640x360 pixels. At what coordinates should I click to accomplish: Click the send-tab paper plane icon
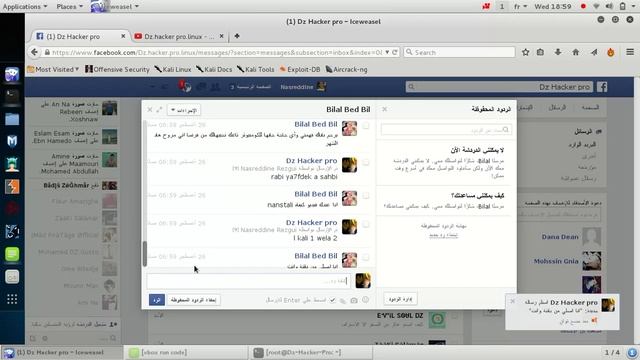tap(593, 52)
